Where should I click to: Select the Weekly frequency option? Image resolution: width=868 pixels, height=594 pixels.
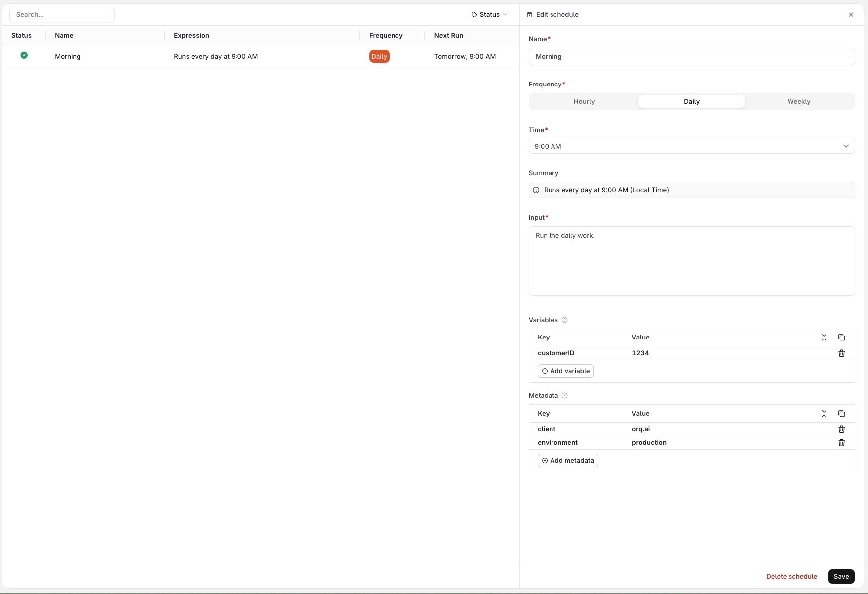point(798,102)
